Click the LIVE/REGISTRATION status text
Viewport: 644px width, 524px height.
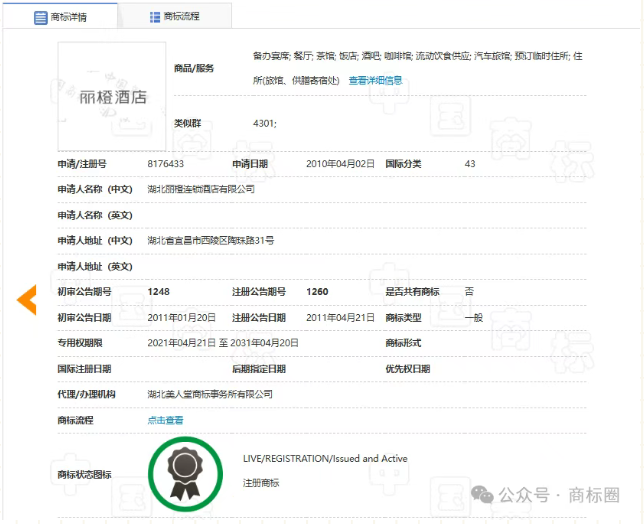(325, 459)
